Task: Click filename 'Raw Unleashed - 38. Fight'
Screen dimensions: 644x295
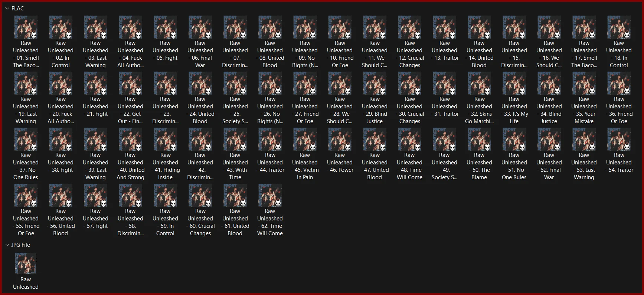Action: point(61,163)
